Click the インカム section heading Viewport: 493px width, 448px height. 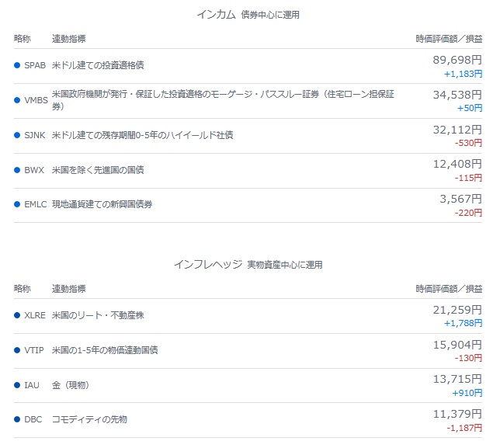tap(216, 15)
